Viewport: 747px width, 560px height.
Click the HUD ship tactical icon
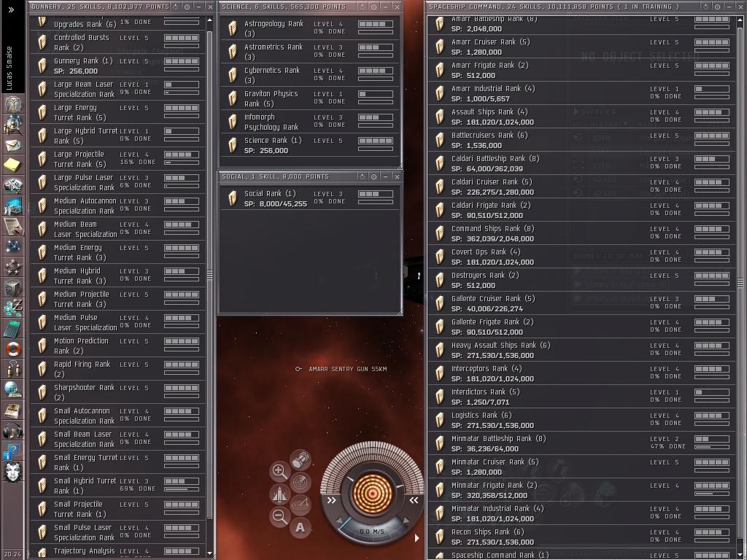[279, 494]
